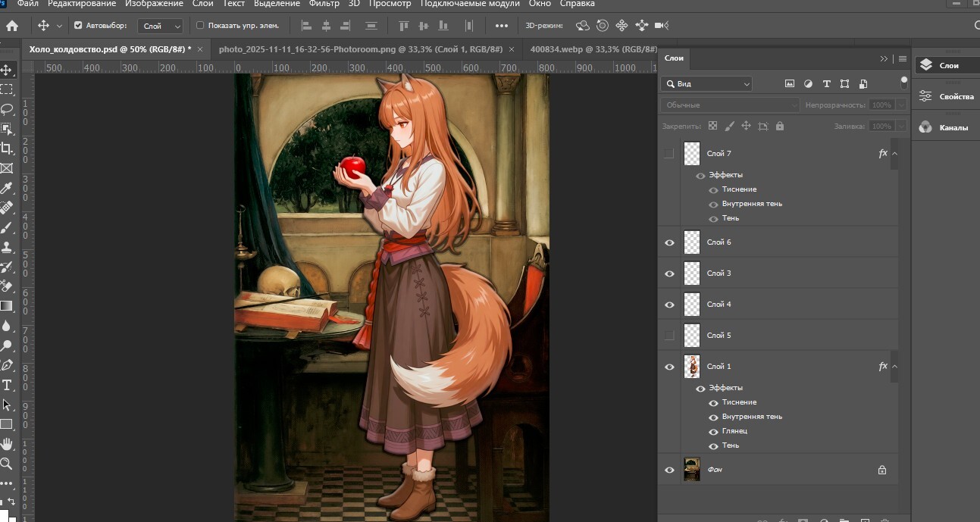Screen dimensions: 980x522
Task: Open the Обычные blend mode dropdown
Action: tap(729, 105)
